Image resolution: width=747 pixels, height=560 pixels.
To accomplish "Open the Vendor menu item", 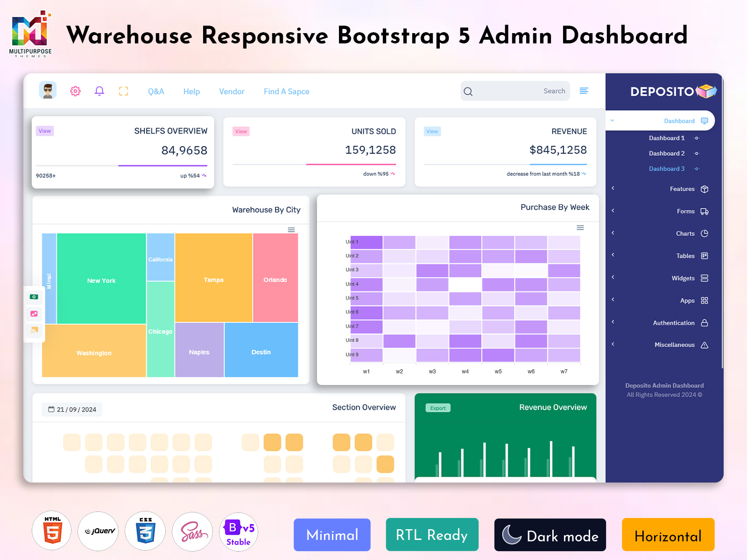I will [x=232, y=91].
